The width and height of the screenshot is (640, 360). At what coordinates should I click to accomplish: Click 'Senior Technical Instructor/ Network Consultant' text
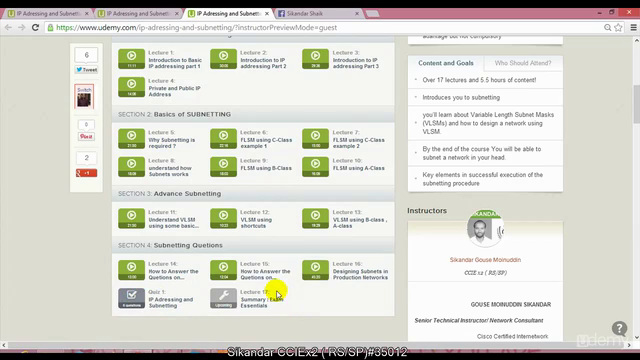[x=479, y=320]
